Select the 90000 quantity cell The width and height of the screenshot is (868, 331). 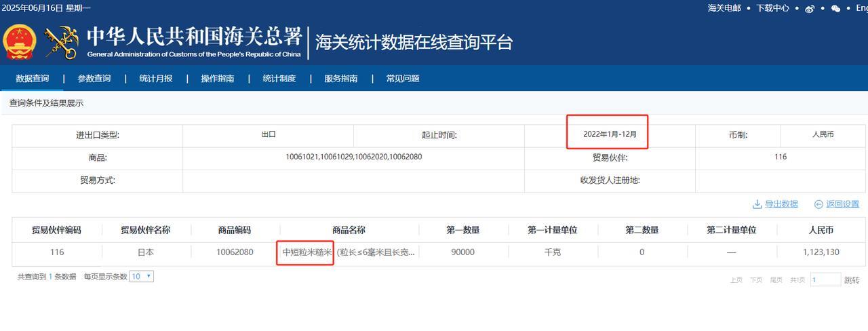pyautogui.click(x=462, y=252)
